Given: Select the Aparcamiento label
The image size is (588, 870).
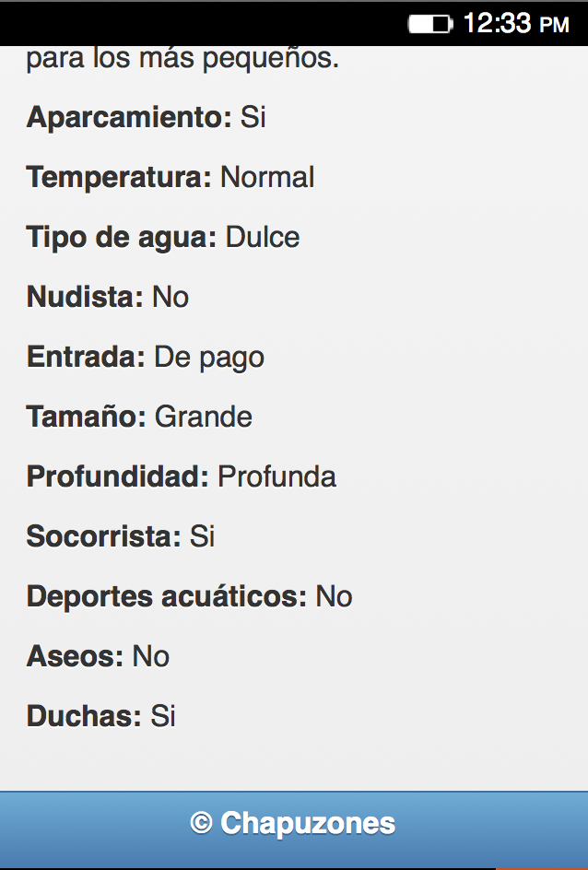Looking at the screenshot, I should [x=129, y=118].
